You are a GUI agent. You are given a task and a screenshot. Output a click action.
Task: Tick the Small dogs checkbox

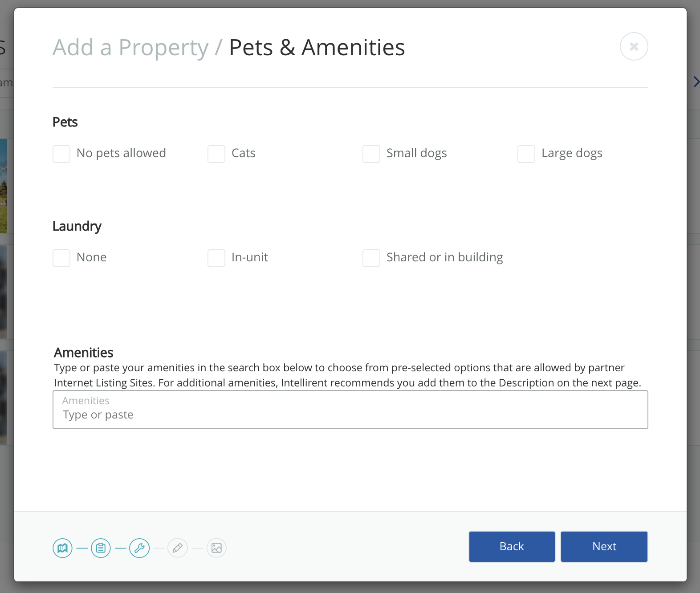pyautogui.click(x=371, y=154)
